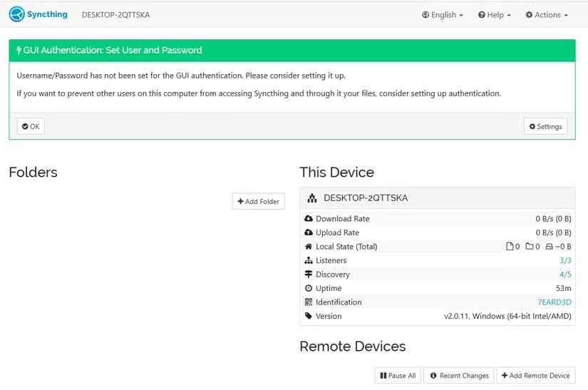Dismiss the notification with OK
Screen dimensions: 588x390
click(x=31, y=126)
